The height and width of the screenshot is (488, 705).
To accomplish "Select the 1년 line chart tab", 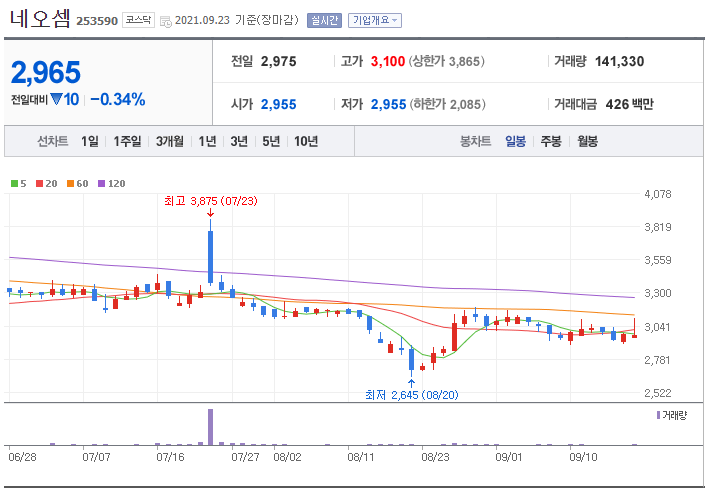I will coord(207,142).
